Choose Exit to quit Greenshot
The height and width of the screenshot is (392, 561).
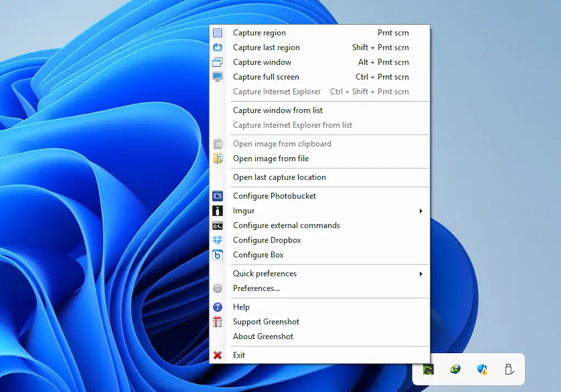319,355
